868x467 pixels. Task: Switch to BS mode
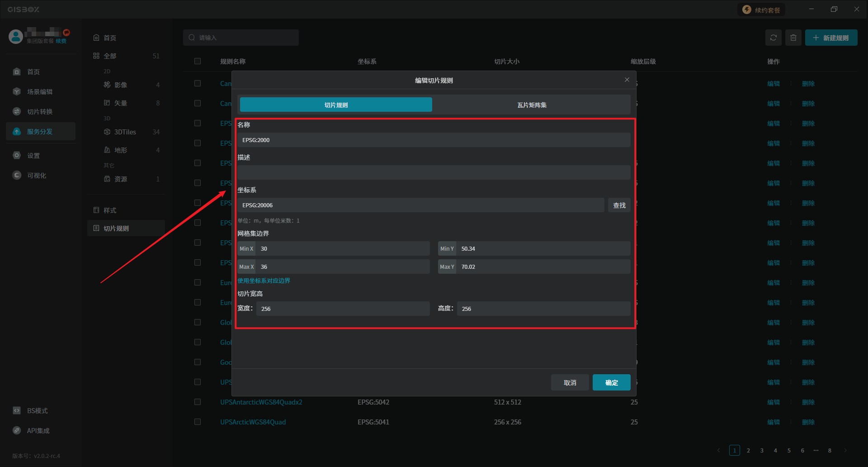(37, 411)
